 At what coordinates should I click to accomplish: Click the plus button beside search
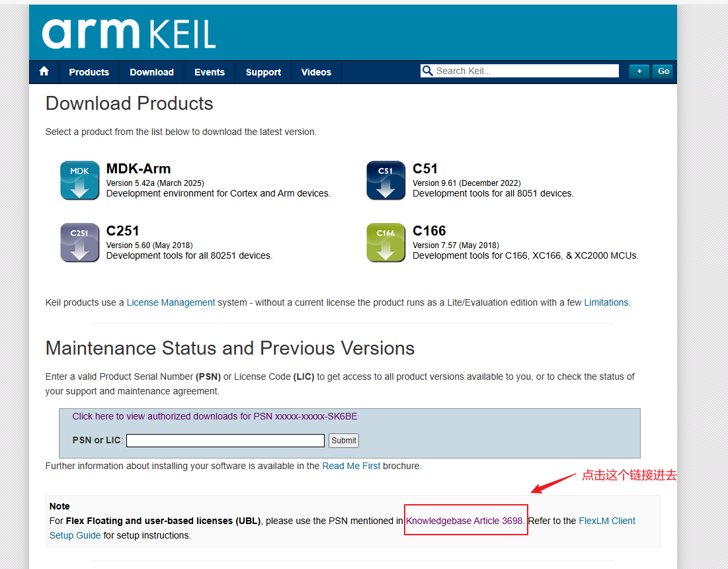(x=639, y=71)
